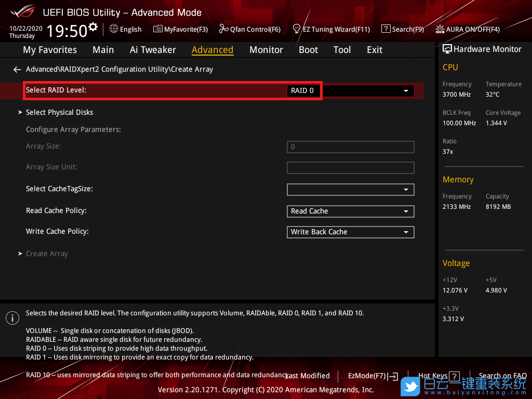Switch to the Ai Tweaker tab

point(153,50)
